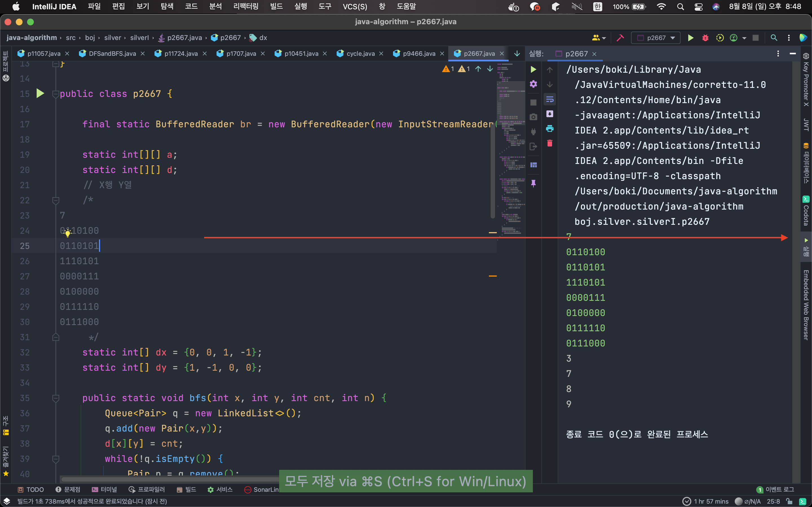
Task: Toggle soft-wrap in the run console
Action: (x=550, y=99)
